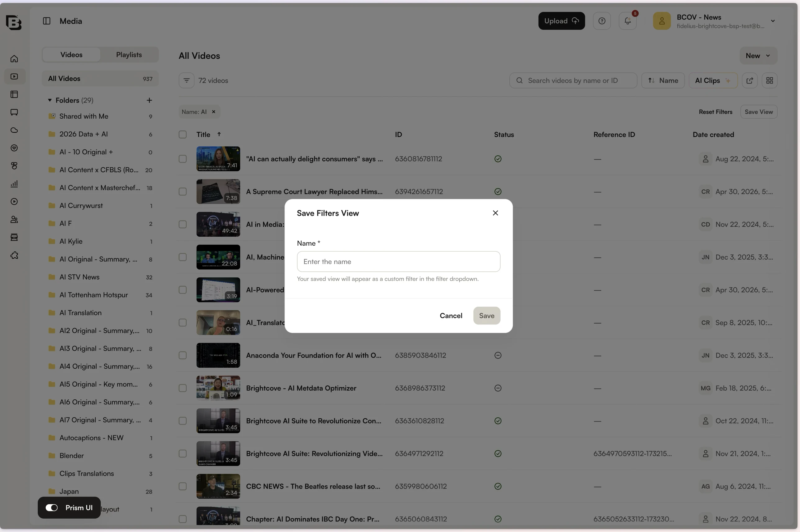Image resolution: width=800 pixels, height=532 pixels.
Task: Open the storefront icon in sidebar
Action: (x=14, y=237)
